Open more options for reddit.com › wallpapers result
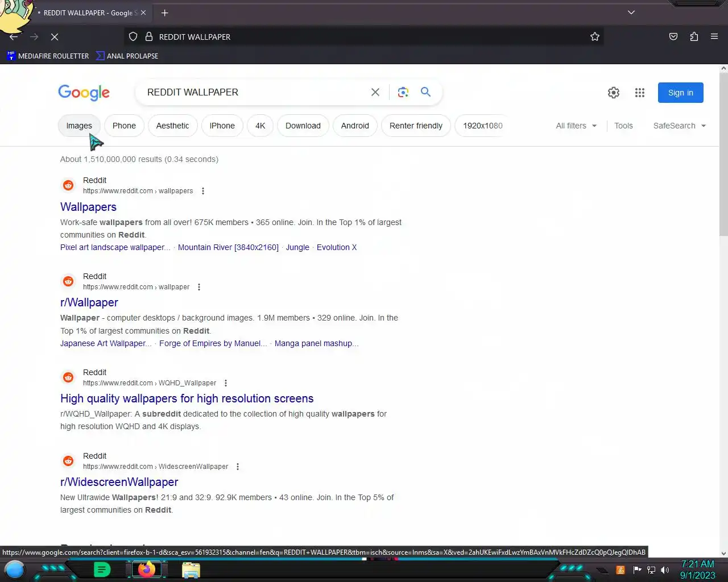The width and height of the screenshot is (728, 582). click(x=203, y=191)
